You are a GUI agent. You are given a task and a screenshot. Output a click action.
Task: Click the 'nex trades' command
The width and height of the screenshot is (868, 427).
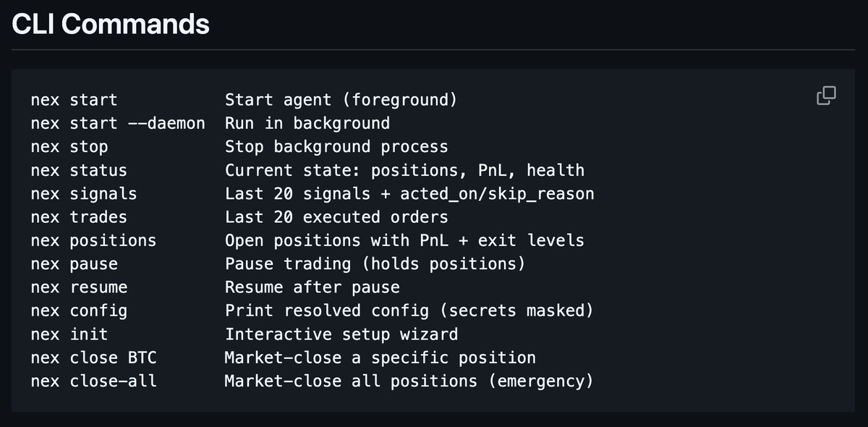point(79,217)
